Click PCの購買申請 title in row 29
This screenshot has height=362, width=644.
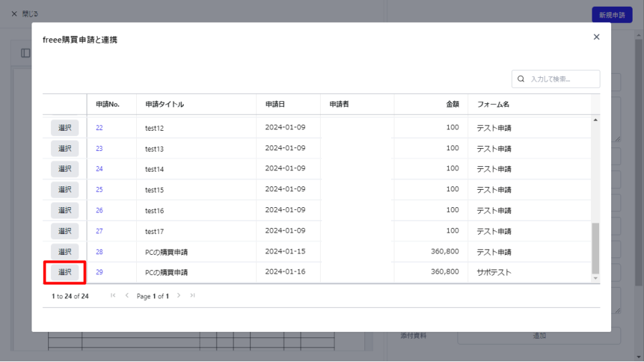166,272
